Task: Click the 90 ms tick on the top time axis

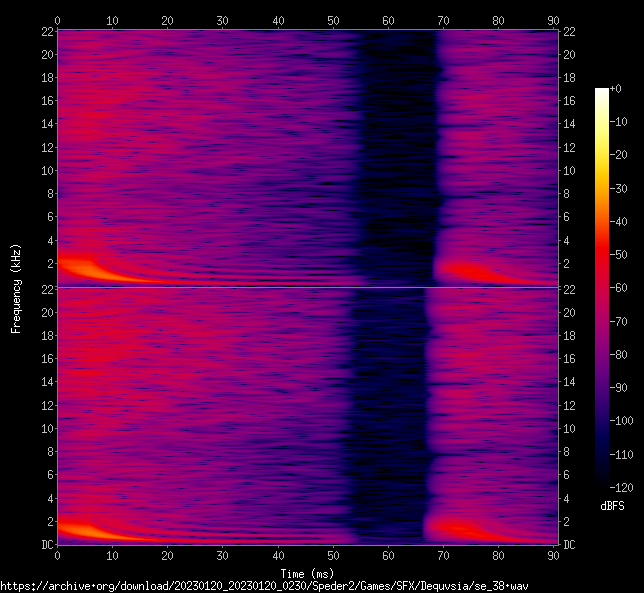Action: 554,19
